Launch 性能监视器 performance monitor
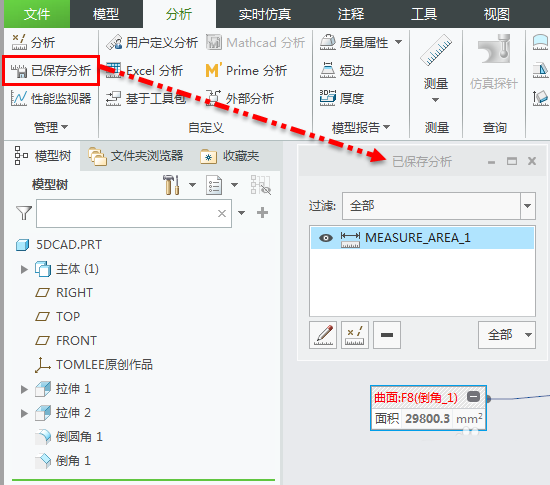Screen dimensions: 550x485 [x=51, y=99]
